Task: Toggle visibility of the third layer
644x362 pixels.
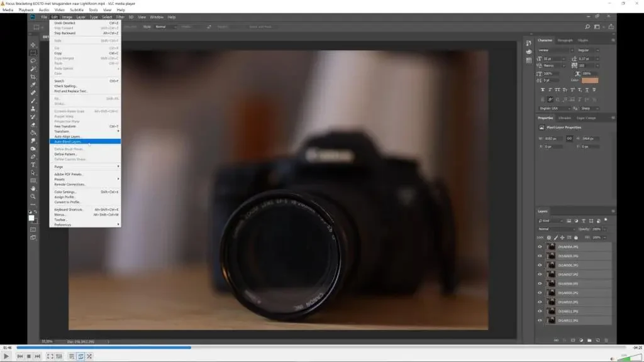Action: [540, 265]
